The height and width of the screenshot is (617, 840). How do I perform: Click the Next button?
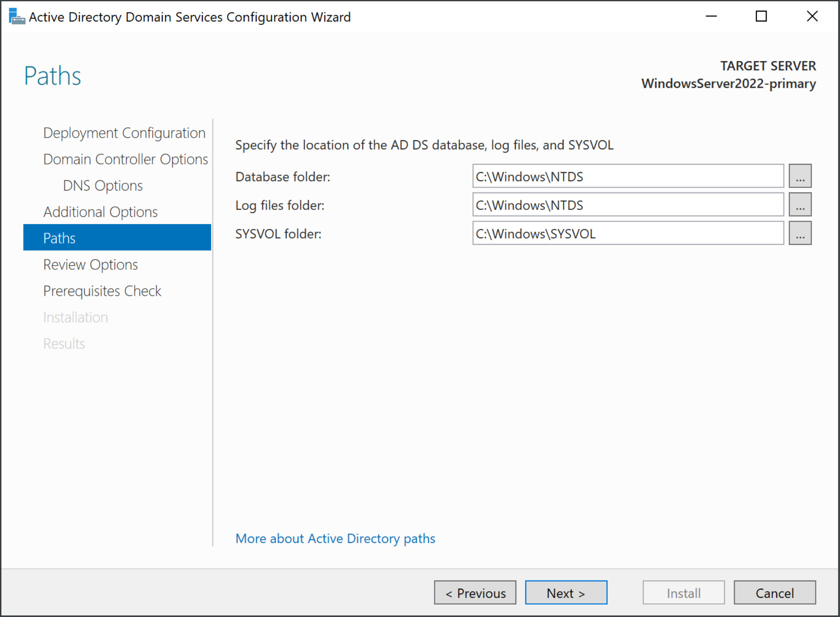(x=566, y=592)
